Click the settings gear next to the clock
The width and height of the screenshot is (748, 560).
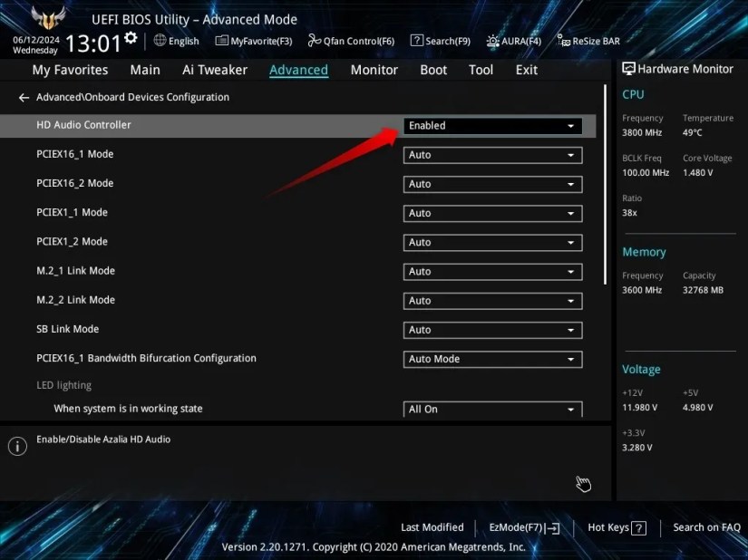tap(131, 38)
